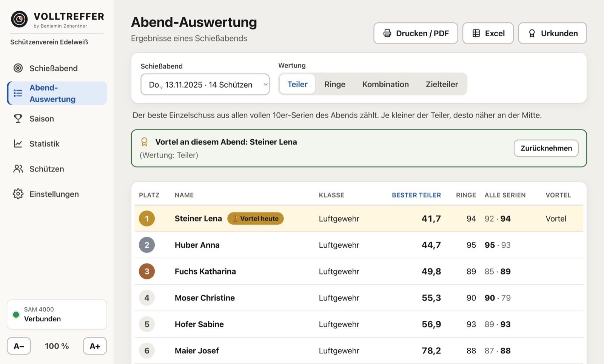Image resolution: width=604 pixels, height=364 pixels.
Task: Click the printer icon in Drucken button
Action: tap(387, 33)
